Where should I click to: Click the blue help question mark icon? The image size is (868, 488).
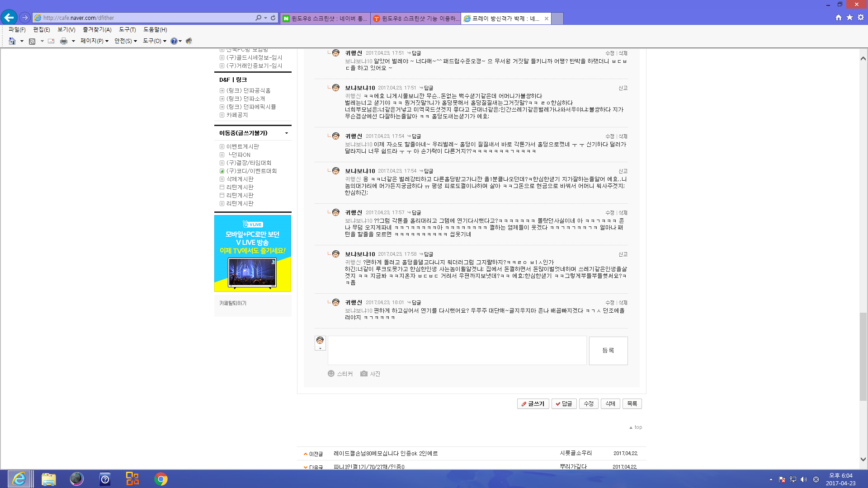tap(174, 41)
